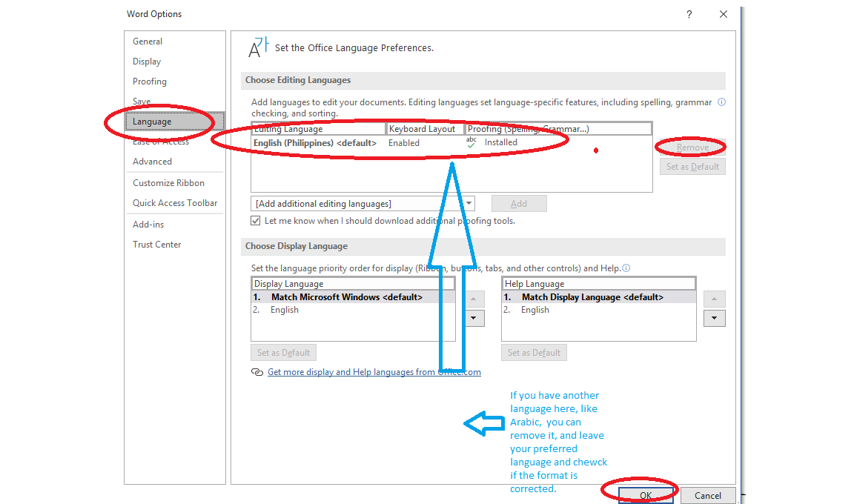Open the Add-ins category

pyautogui.click(x=148, y=225)
